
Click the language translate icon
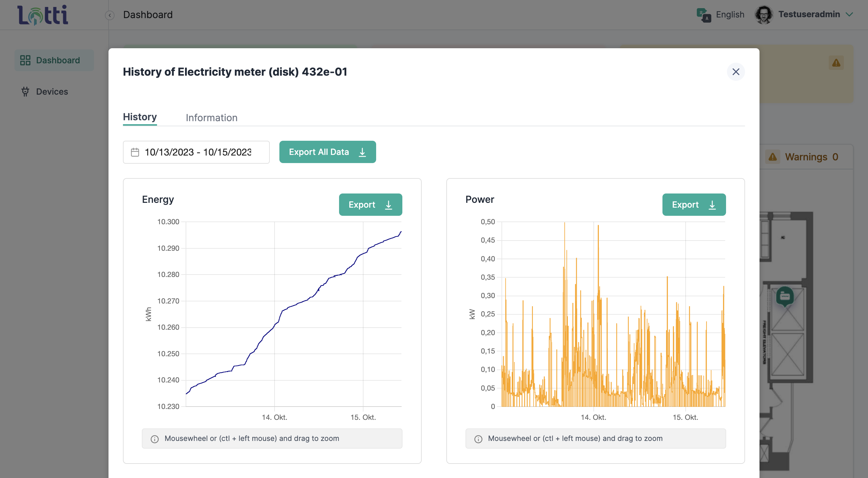tap(703, 15)
